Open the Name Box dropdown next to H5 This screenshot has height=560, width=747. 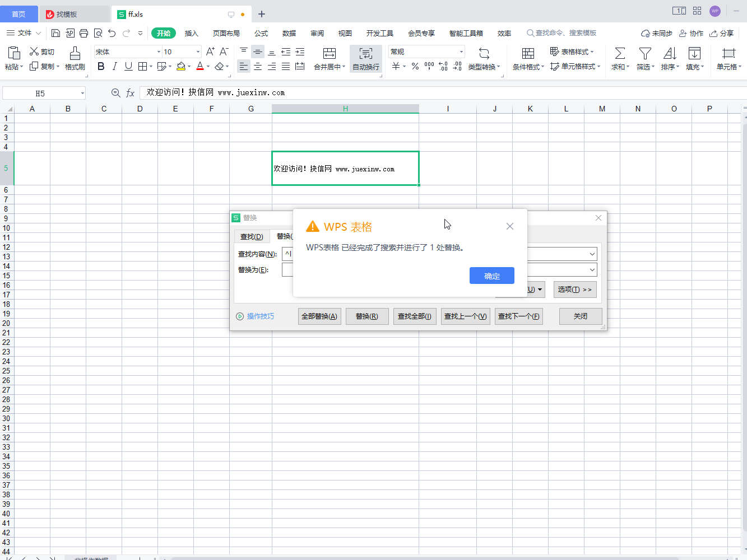click(x=82, y=94)
